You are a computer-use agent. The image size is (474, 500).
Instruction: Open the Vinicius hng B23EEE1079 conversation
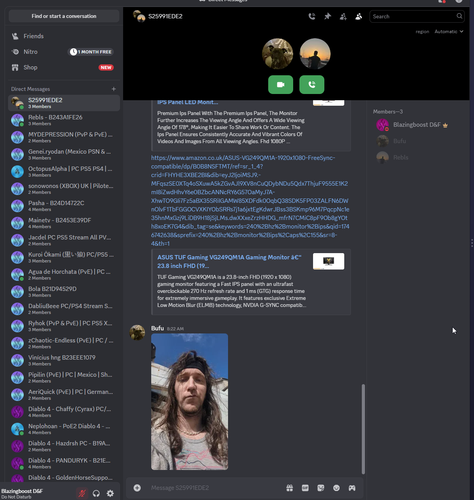pyautogui.click(x=64, y=360)
